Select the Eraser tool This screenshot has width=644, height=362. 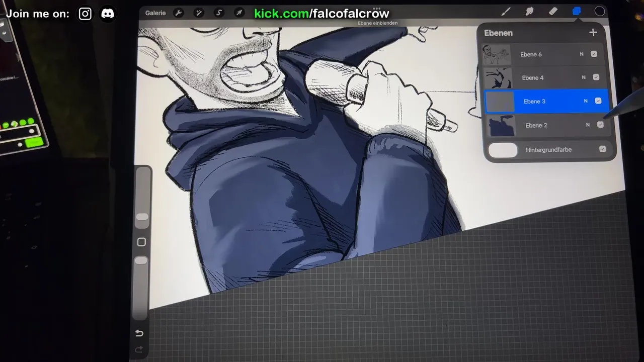(553, 11)
